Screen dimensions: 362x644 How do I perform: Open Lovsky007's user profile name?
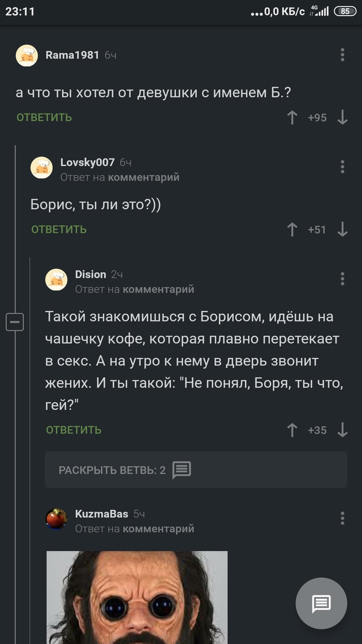tap(87, 162)
